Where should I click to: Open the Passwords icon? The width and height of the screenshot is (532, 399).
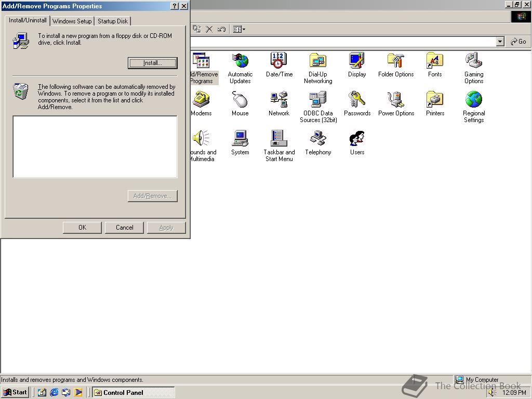[x=357, y=104]
